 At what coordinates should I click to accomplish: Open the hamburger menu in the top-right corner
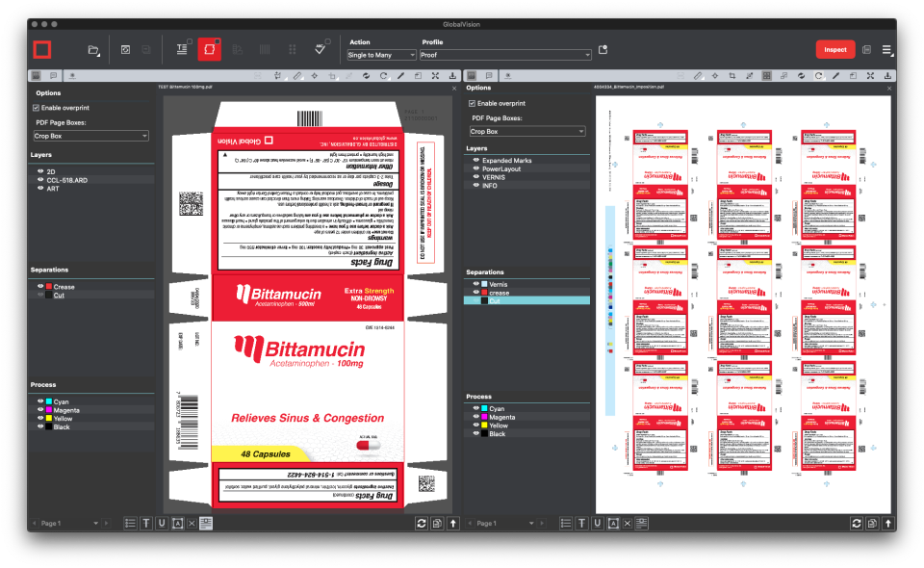tap(887, 49)
